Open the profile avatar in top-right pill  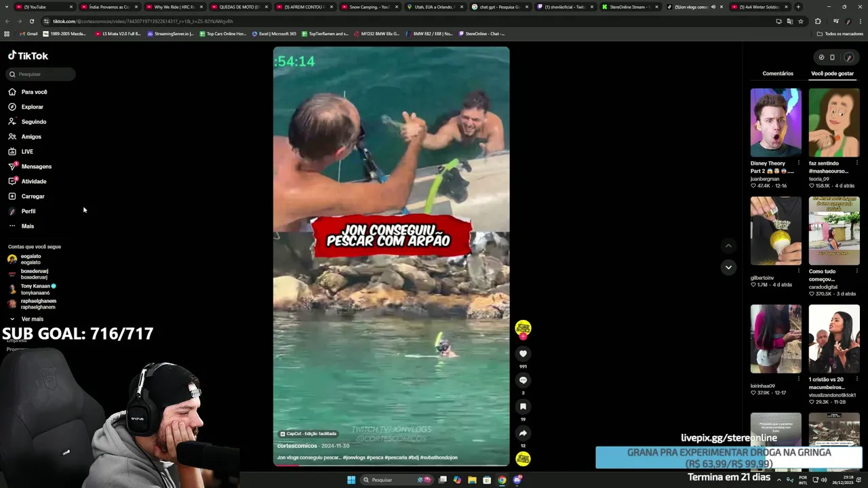pos(848,58)
